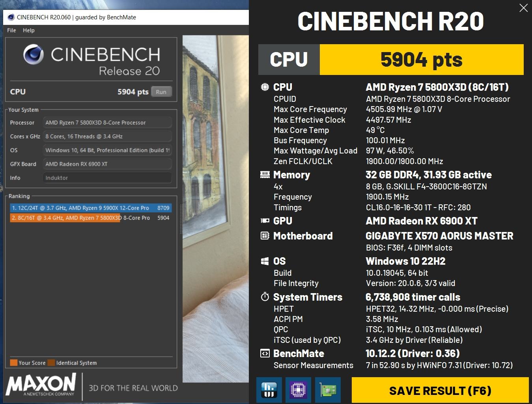Click the Max Core Frequency value 4505.99 MHz
Screen dimensions: 532x404
point(404,109)
